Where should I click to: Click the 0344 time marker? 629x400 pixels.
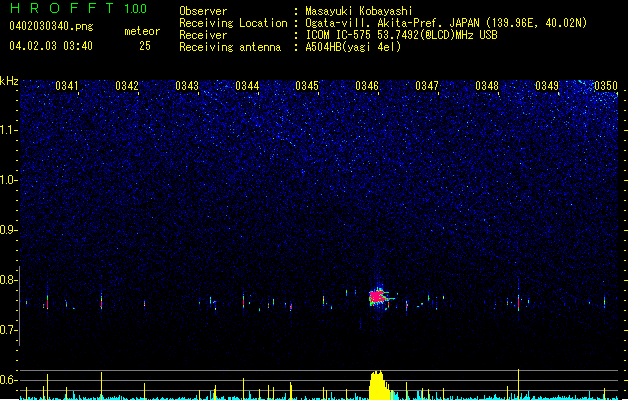click(x=247, y=86)
